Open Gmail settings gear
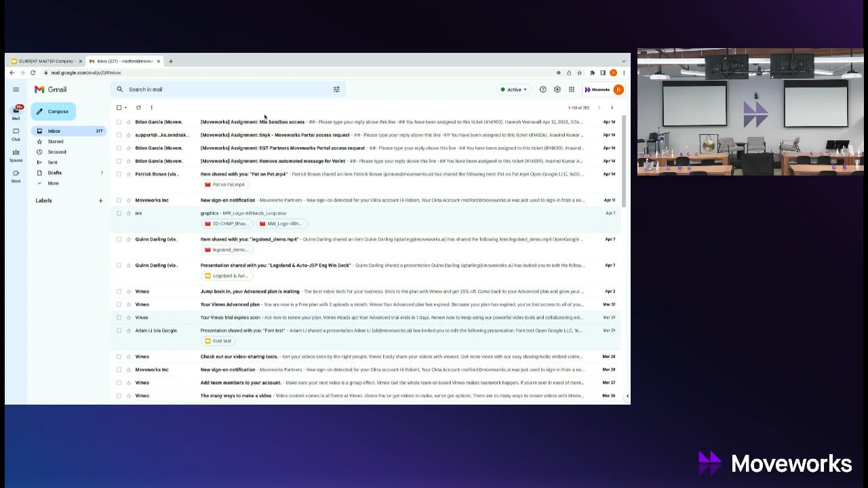Viewport: 868px width, 488px height. click(x=557, y=89)
